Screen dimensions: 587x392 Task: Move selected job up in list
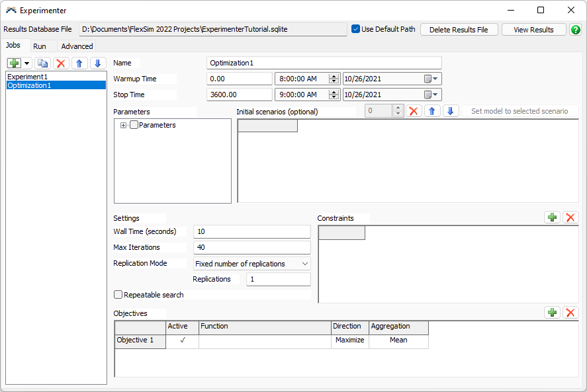79,63
